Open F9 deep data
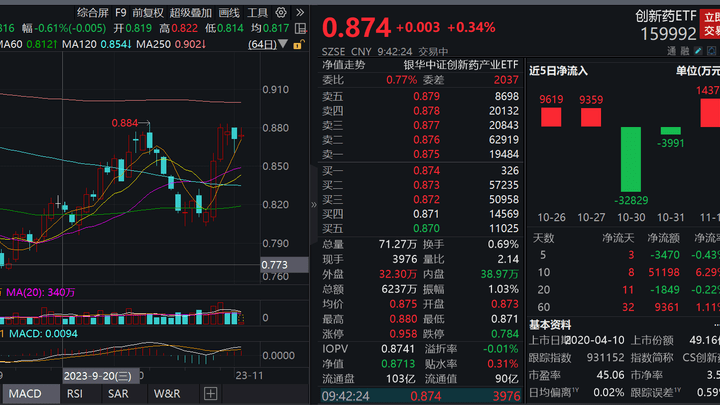720x405 pixels. click(x=121, y=13)
